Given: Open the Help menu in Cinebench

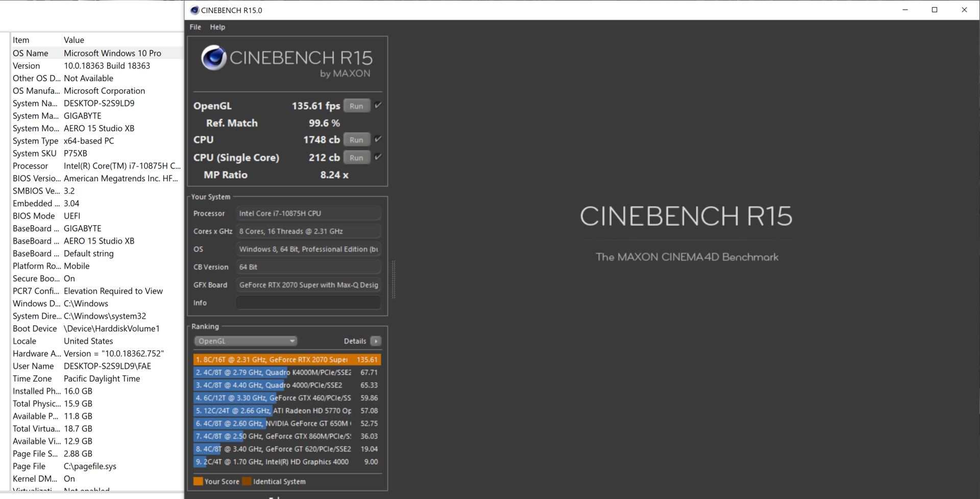Looking at the screenshot, I should [x=217, y=27].
